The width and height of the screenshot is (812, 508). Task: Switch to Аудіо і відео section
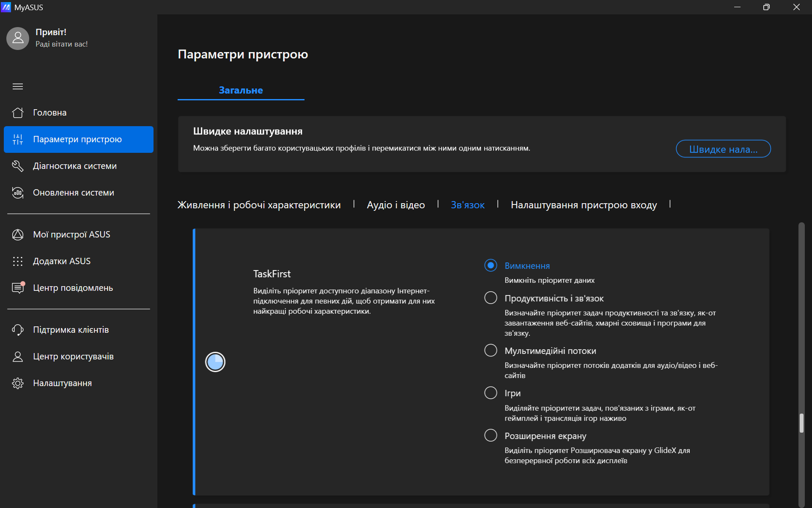pos(395,205)
